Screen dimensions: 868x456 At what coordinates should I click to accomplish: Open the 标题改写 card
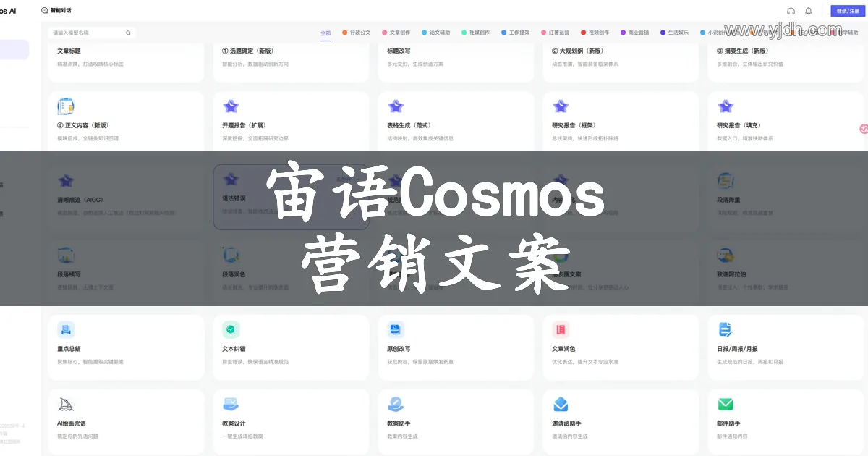coord(456,63)
